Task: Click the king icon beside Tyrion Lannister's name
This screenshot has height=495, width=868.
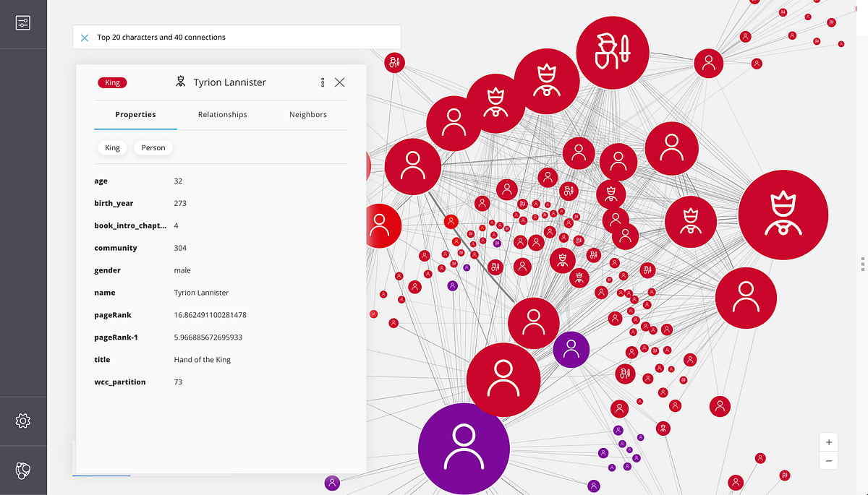Action: [x=180, y=82]
